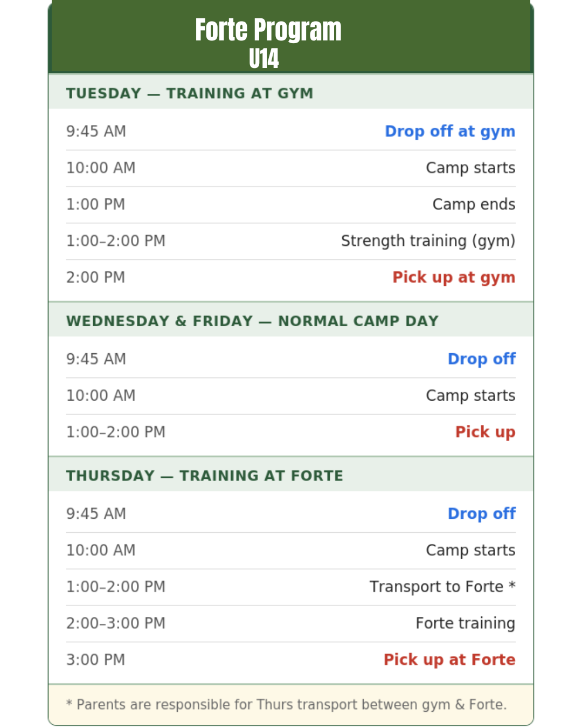The height and width of the screenshot is (728, 582).
Task: Select the Strength training (gym) entry
Action: pos(428,241)
